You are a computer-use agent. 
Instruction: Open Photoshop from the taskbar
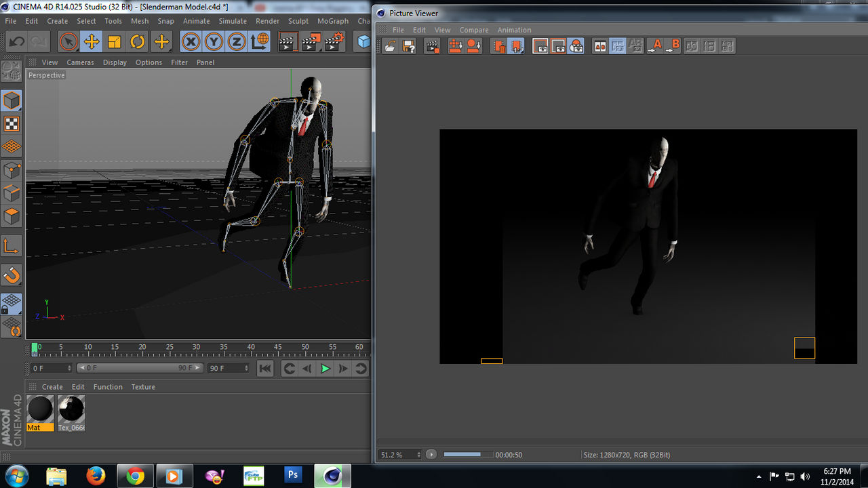click(293, 476)
